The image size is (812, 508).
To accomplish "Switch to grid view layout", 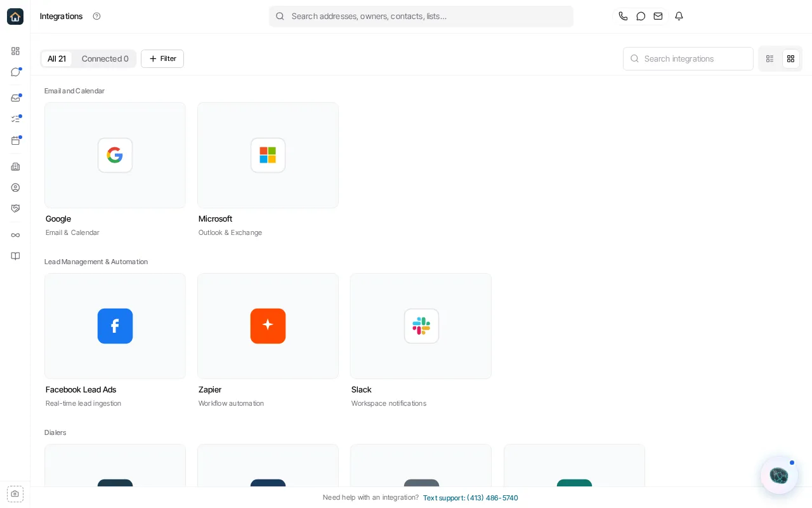I will click(x=790, y=58).
